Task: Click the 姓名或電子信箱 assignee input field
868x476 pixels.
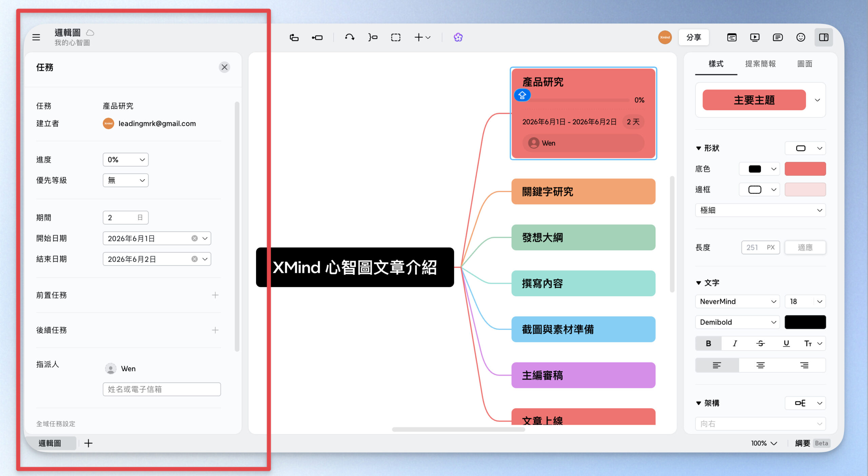Action: (162, 389)
